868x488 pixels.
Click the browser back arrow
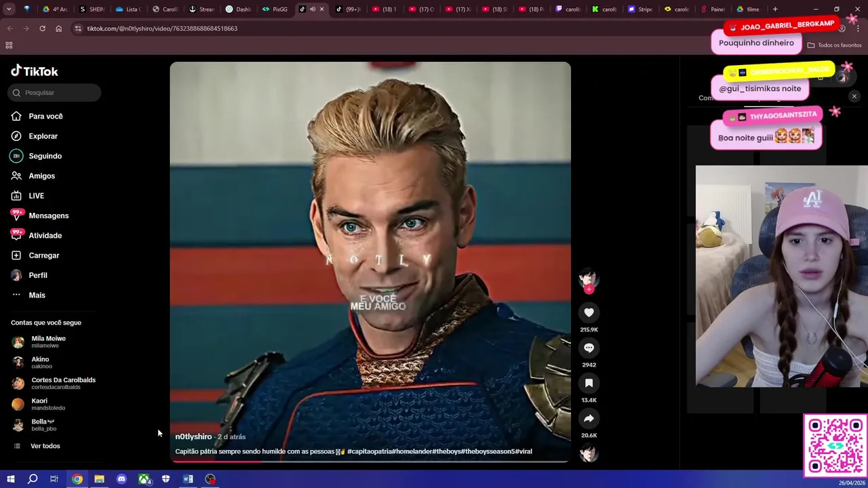click(9, 28)
